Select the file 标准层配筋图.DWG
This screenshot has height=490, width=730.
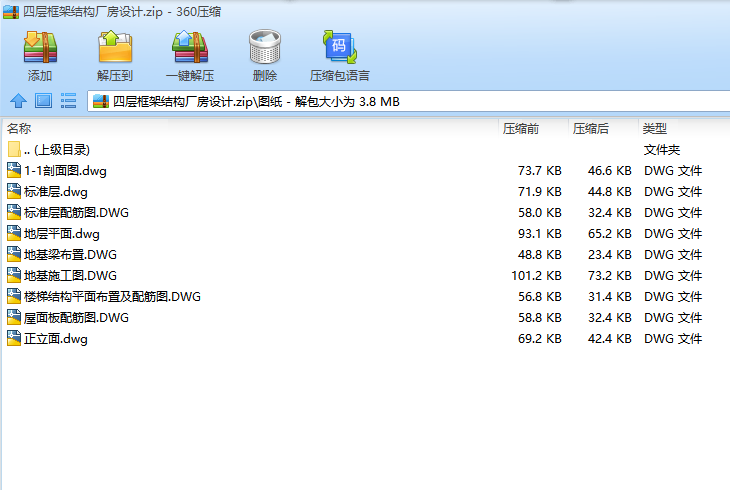[76, 213]
